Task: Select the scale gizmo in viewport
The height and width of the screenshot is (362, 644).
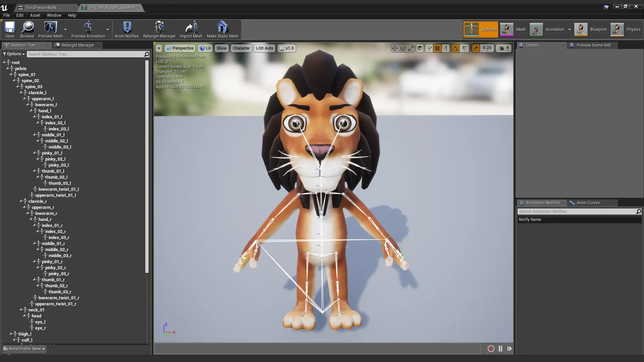Action: coord(411,48)
